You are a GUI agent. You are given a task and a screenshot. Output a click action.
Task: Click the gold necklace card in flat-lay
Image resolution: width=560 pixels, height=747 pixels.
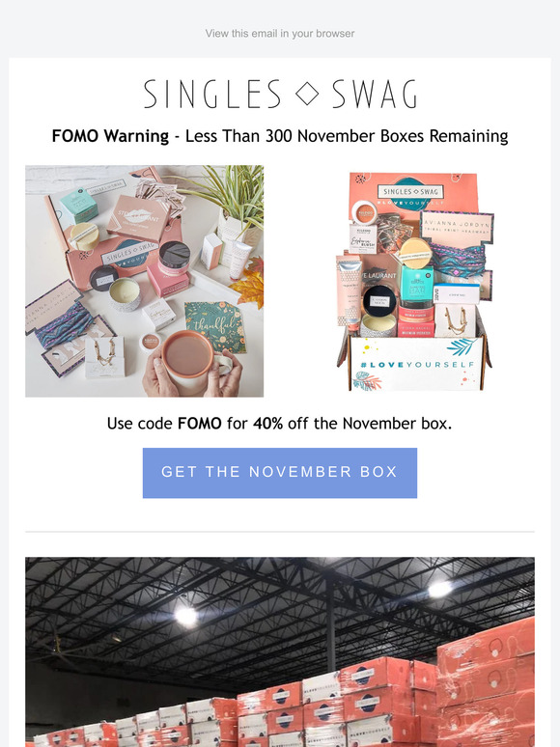pos(105,357)
